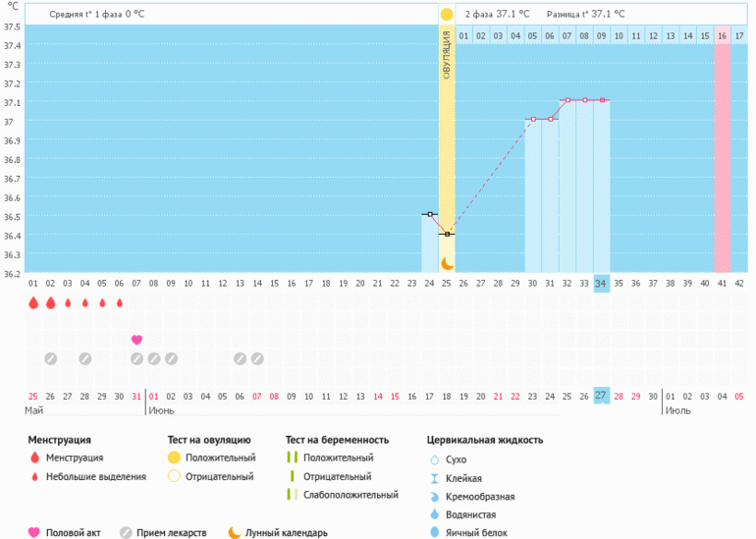Click the phase-two day 16 pink header cell
Image resolution: width=756 pixels, height=539 pixels.
click(x=723, y=35)
